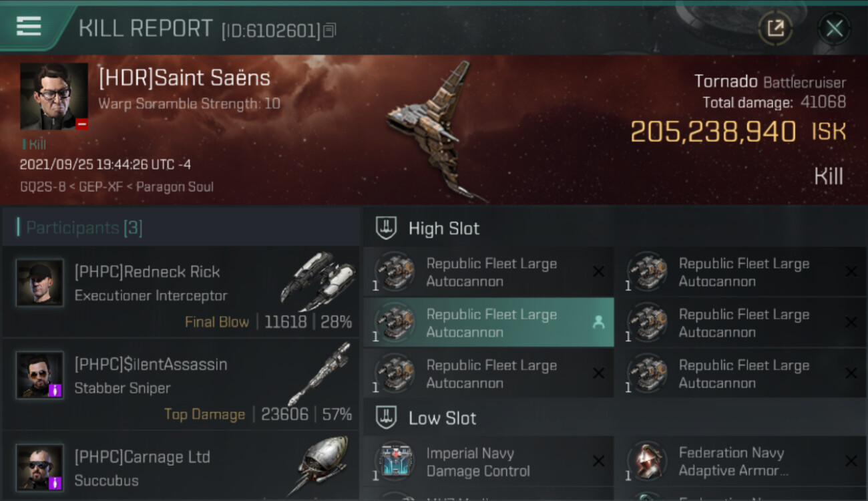This screenshot has height=501, width=868.
Task: Open $ilentAssassin's pilot portrait
Action: tap(40, 375)
